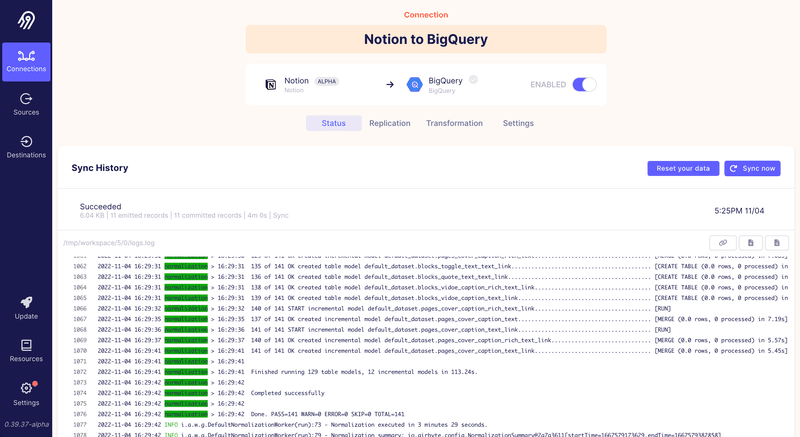Screen dimensions: 800x437
Task: Click the rightmost log file icon button
Action: [777, 243]
